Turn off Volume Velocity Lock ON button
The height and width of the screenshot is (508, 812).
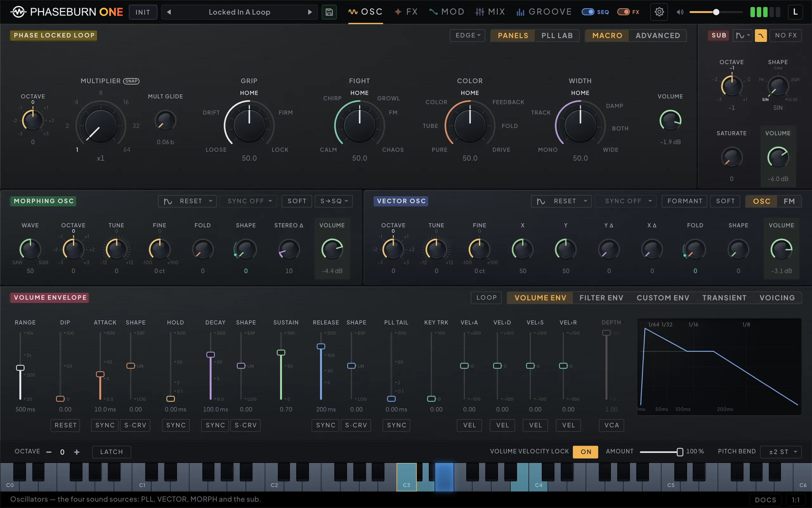pos(586,451)
